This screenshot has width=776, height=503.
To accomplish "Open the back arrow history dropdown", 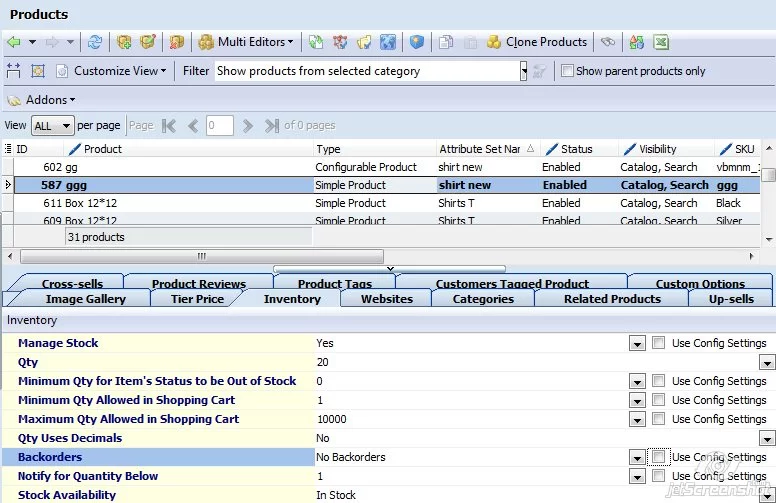I will click(x=32, y=43).
